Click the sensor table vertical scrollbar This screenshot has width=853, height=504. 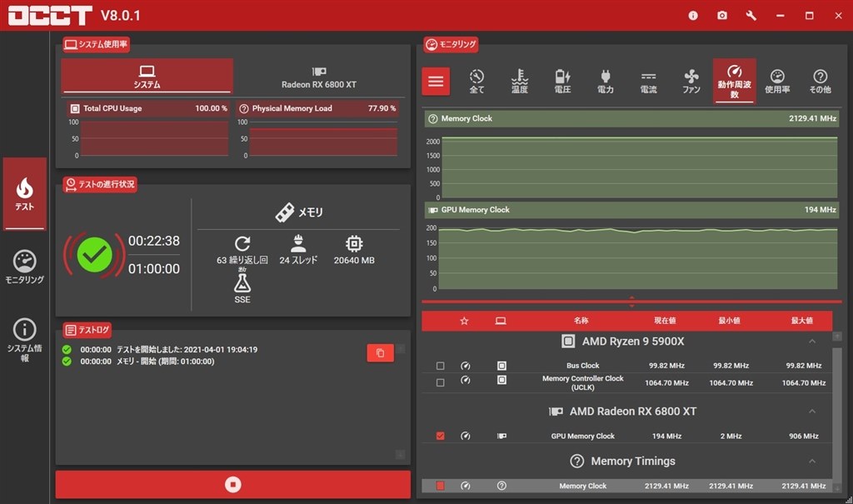pyautogui.click(x=837, y=412)
